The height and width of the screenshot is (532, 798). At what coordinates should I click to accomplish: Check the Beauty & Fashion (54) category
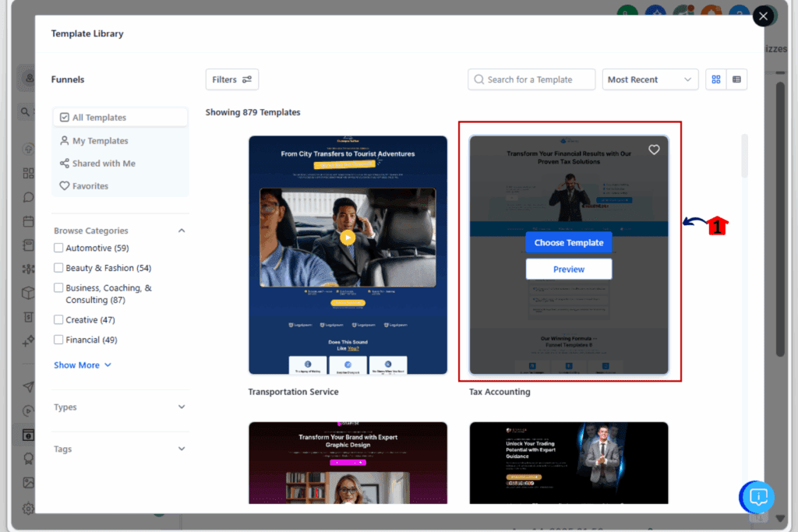point(58,267)
